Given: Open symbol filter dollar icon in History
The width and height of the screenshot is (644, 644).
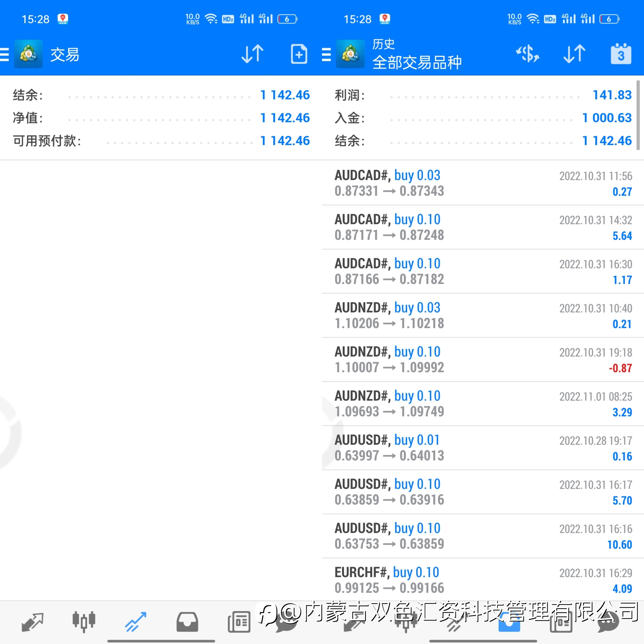Looking at the screenshot, I should pyautogui.click(x=528, y=54).
